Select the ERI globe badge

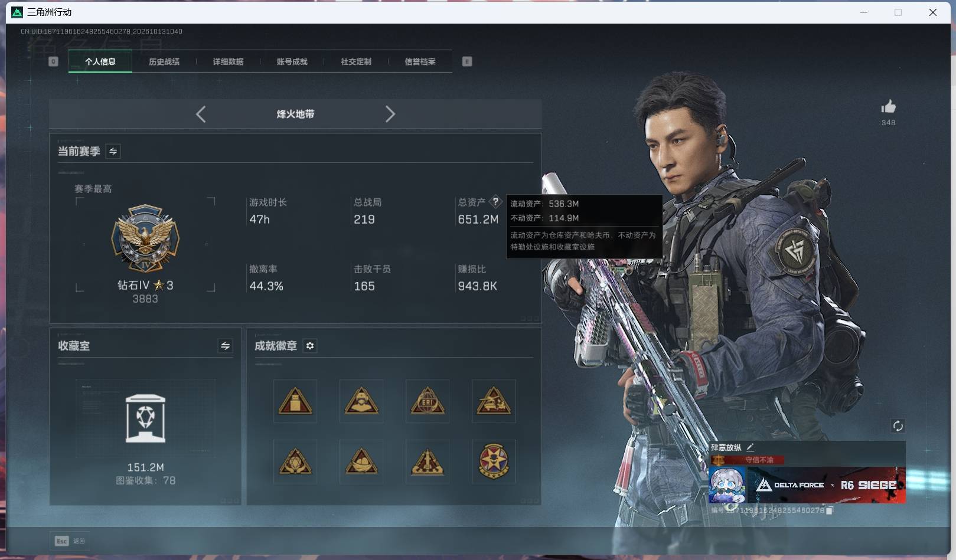[428, 401]
